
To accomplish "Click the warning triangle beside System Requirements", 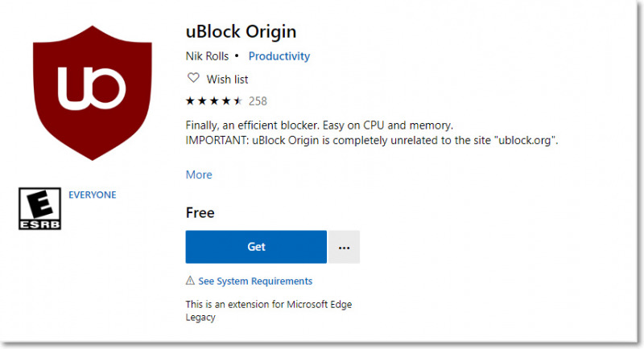I will click(190, 281).
